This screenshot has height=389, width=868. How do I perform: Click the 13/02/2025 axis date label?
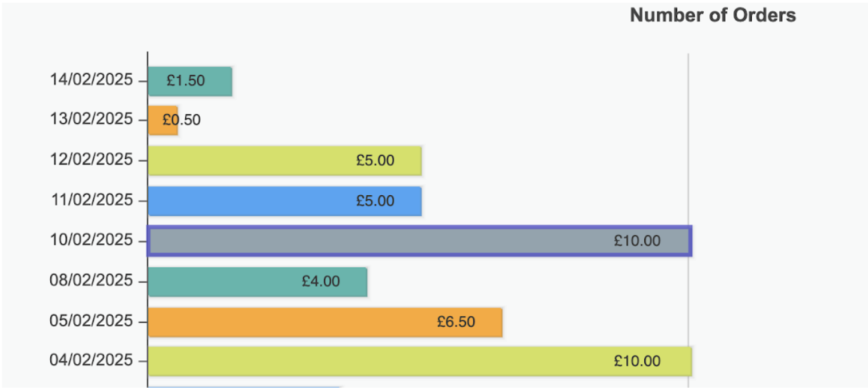[x=91, y=120]
